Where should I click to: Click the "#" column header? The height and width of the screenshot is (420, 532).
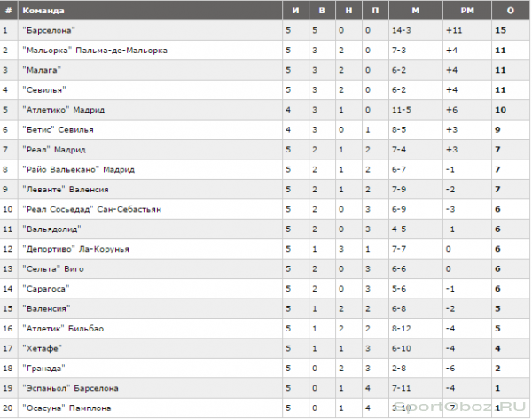(9, 11)
